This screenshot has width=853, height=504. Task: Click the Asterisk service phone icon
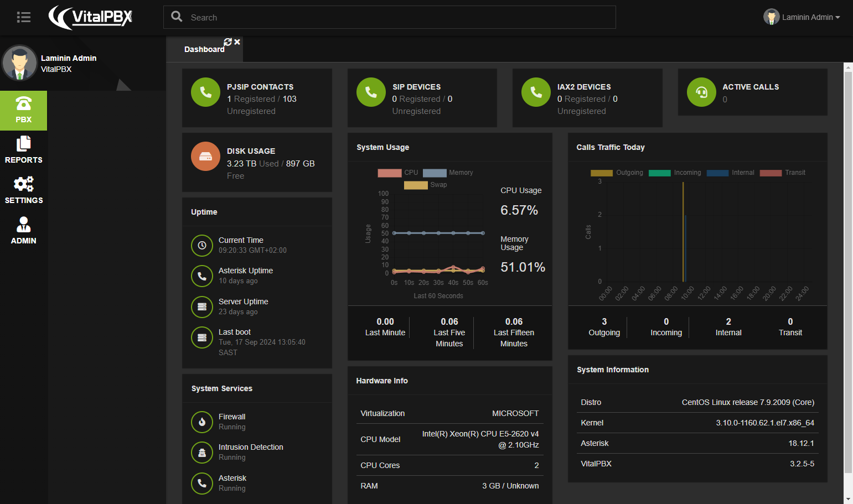click(202, 483)
